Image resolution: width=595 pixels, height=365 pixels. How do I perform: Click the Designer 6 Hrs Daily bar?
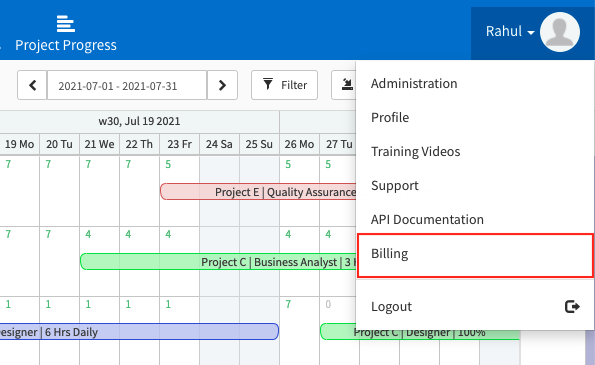pos(139,332)
